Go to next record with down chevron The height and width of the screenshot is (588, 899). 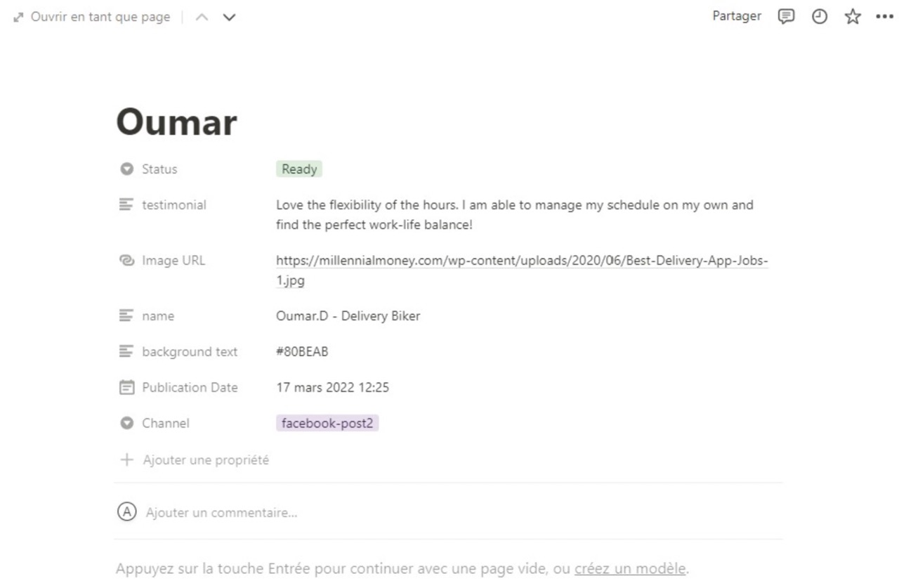(229, 17)
